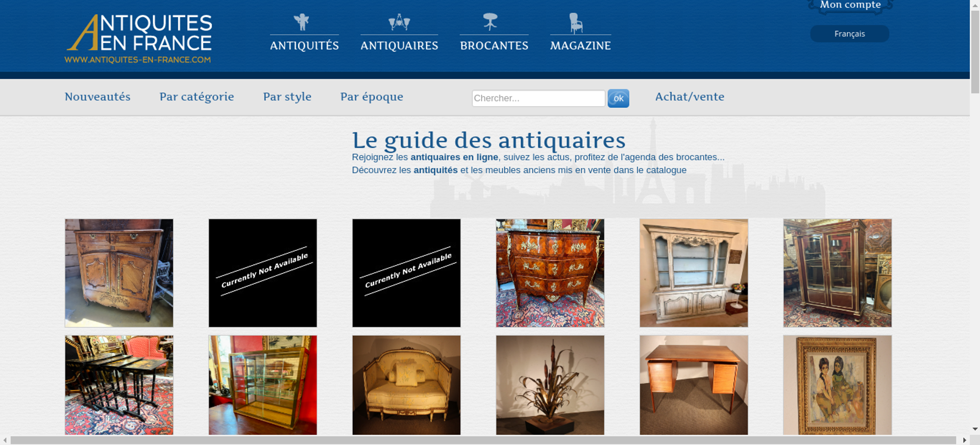Click the pedestal table icon above Brocantes
The width and height of the screenshot is (980, 445).
(x=490, y=22)
